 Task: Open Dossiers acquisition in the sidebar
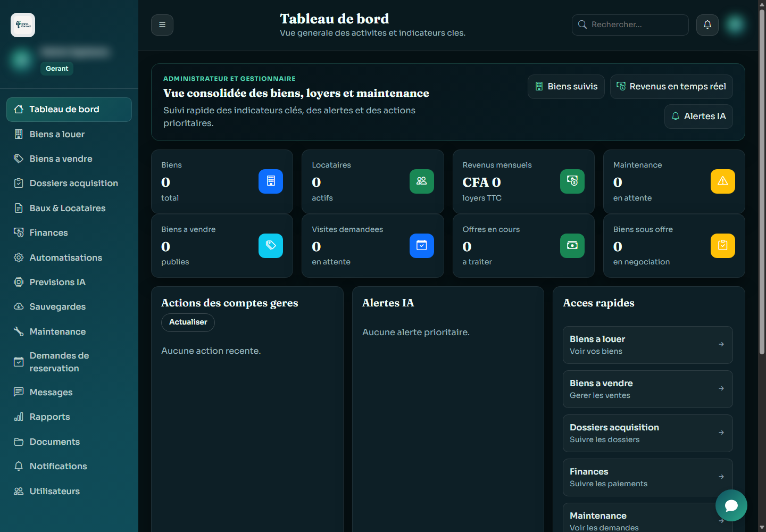[69, 184]
